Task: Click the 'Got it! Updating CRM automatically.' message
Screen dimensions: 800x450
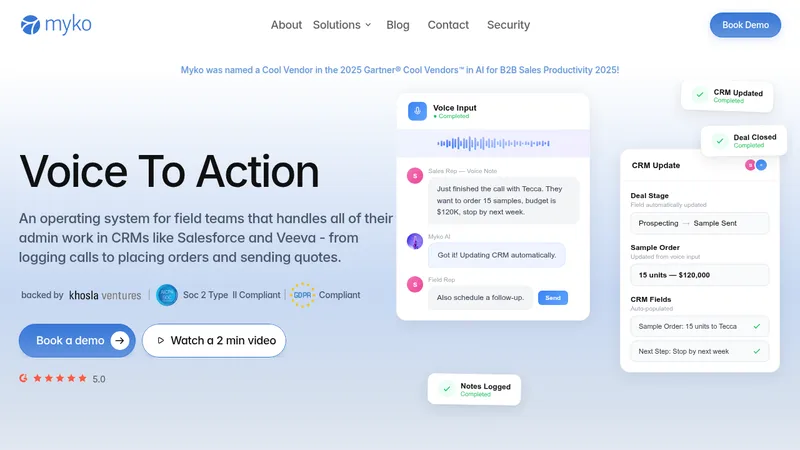Action: [496, 255]
